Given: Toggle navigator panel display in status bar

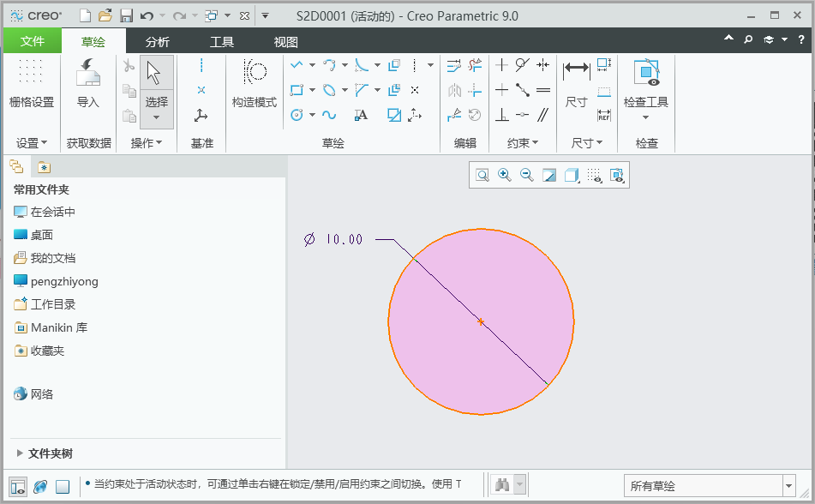Looking at the screenshot, I should pos(18,486).
